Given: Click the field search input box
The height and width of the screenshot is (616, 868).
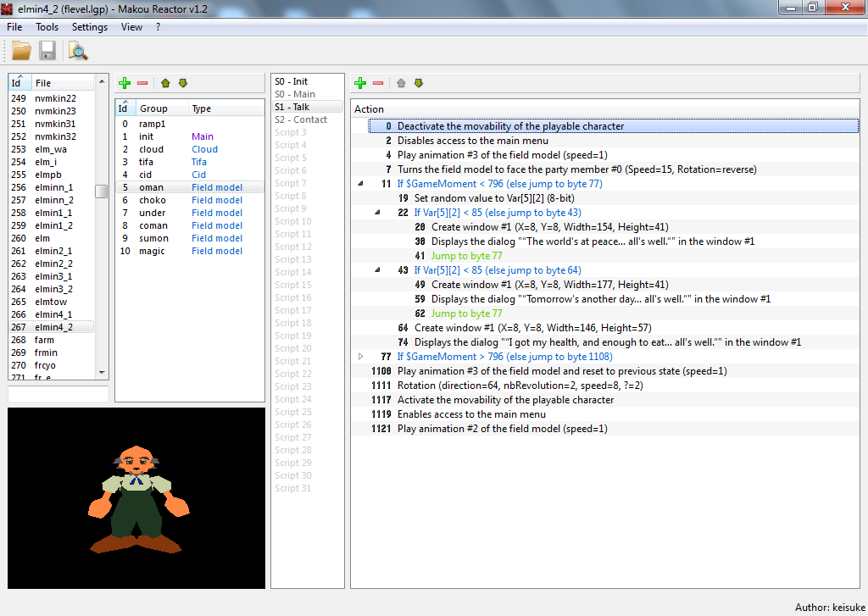Looking at the screenshot, I should coord(58,394).
